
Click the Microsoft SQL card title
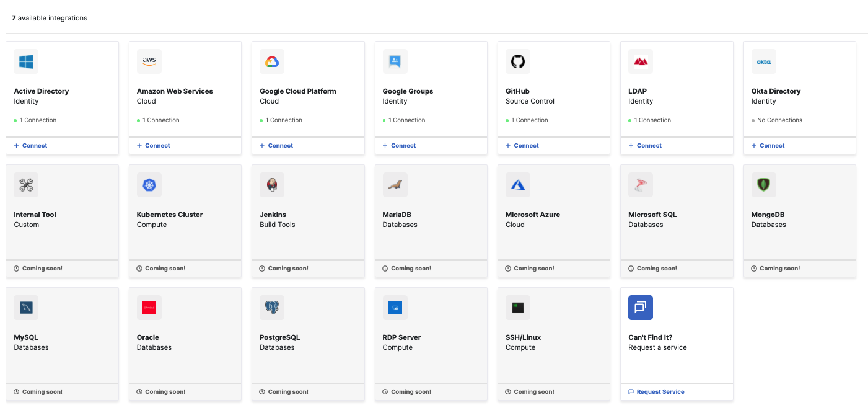tap(652, 215)
